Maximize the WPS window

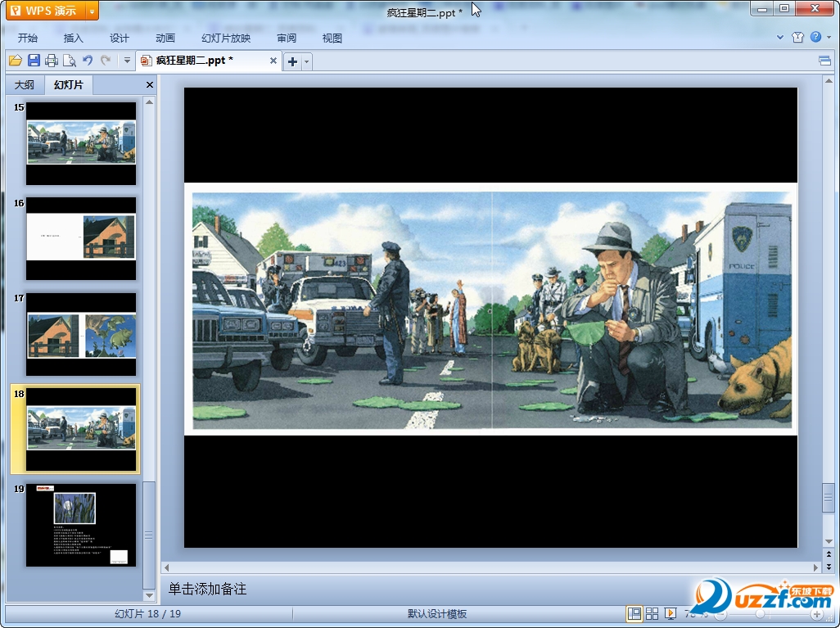784,9
